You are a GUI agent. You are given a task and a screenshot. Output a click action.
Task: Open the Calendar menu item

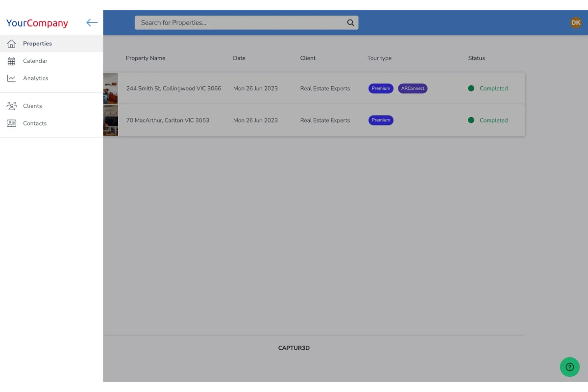point(51,61)
